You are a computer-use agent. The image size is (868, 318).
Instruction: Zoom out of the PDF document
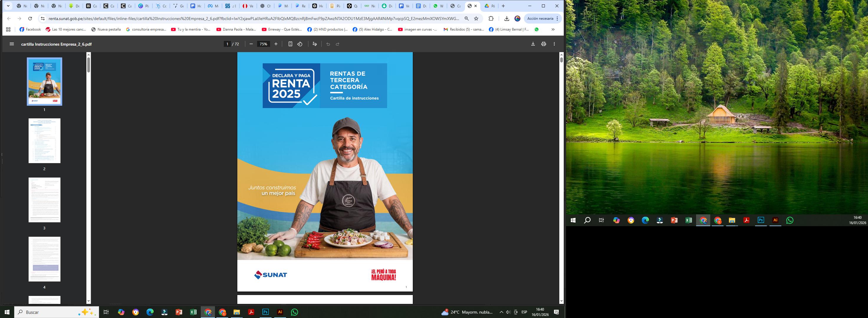point(251,44)
